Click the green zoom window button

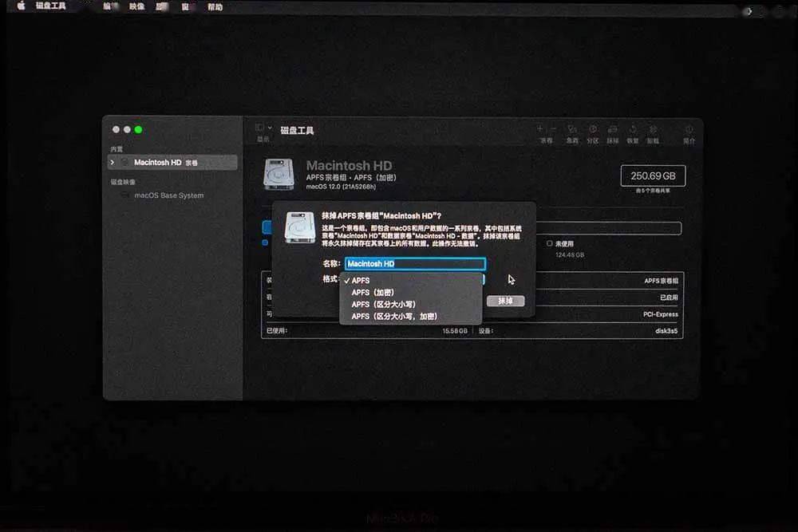138,130
